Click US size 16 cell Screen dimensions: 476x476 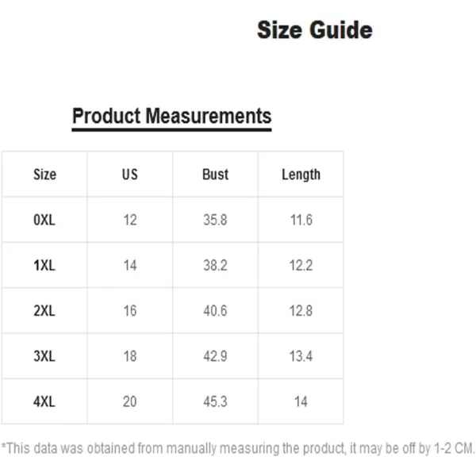[x=130, y=311]
